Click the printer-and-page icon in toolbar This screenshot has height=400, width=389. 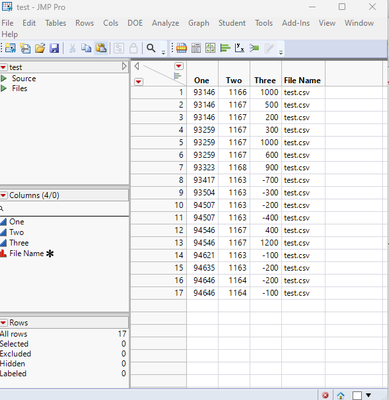tap(25, 49)
